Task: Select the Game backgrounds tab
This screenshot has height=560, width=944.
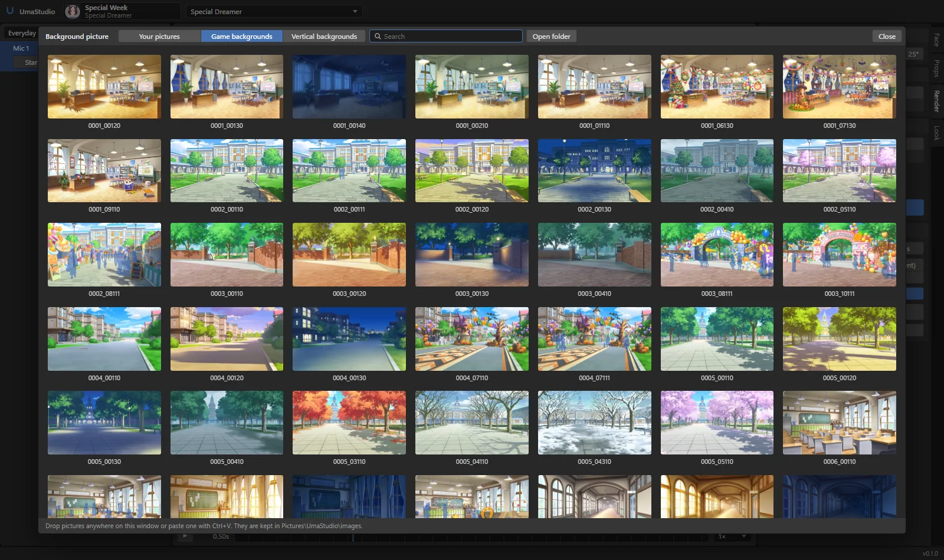Action: coord(242,37)
